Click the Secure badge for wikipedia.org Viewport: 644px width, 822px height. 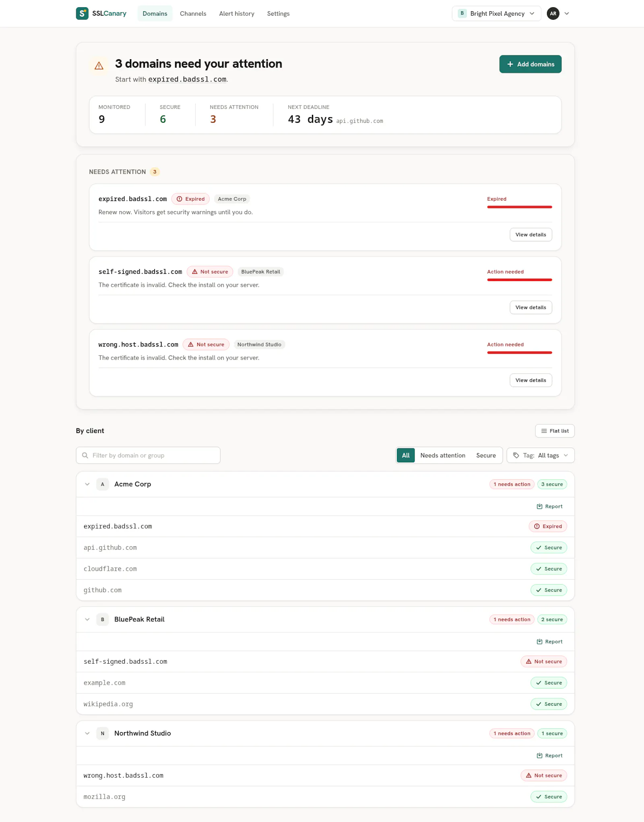point(549,704)
